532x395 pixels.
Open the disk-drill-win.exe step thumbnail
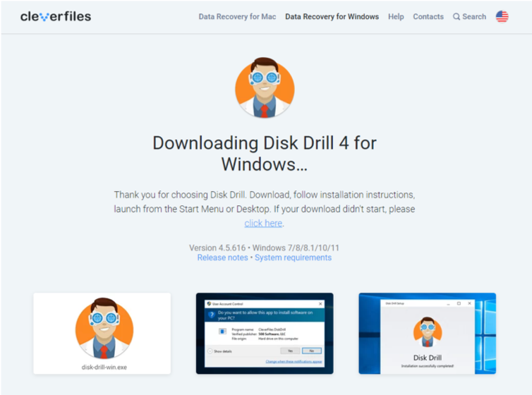[x=102, y=334]
